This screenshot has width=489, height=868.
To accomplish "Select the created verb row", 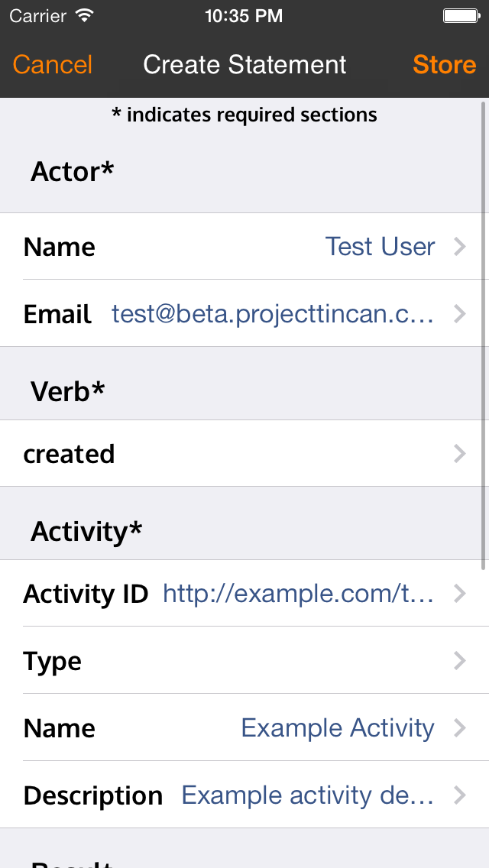I will point(244,453).
